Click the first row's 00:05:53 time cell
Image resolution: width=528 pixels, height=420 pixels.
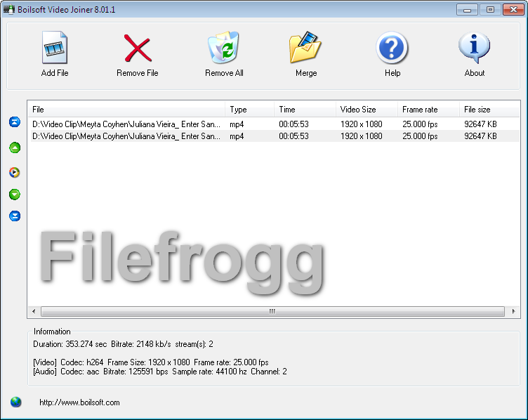pos(293,124)
